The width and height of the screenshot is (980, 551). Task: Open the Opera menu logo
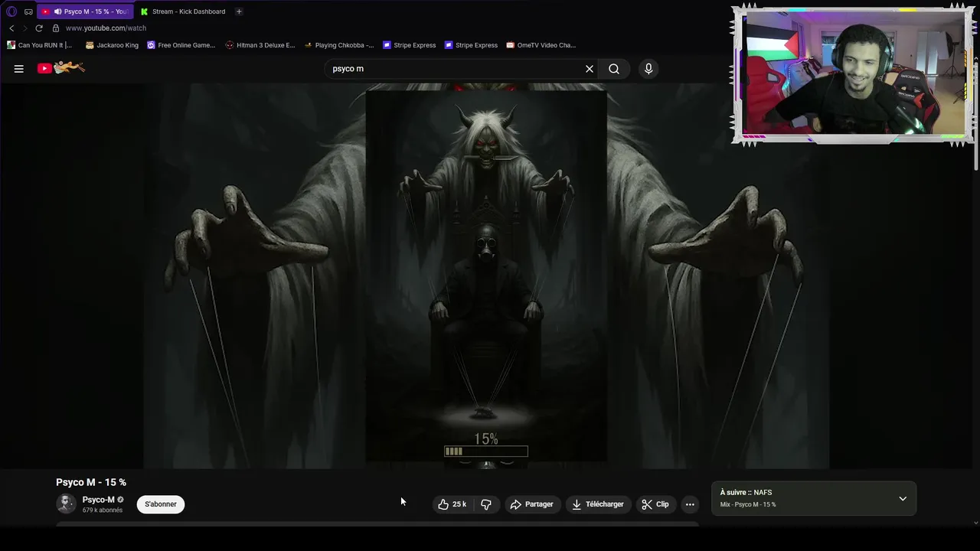tap(11, 11)
